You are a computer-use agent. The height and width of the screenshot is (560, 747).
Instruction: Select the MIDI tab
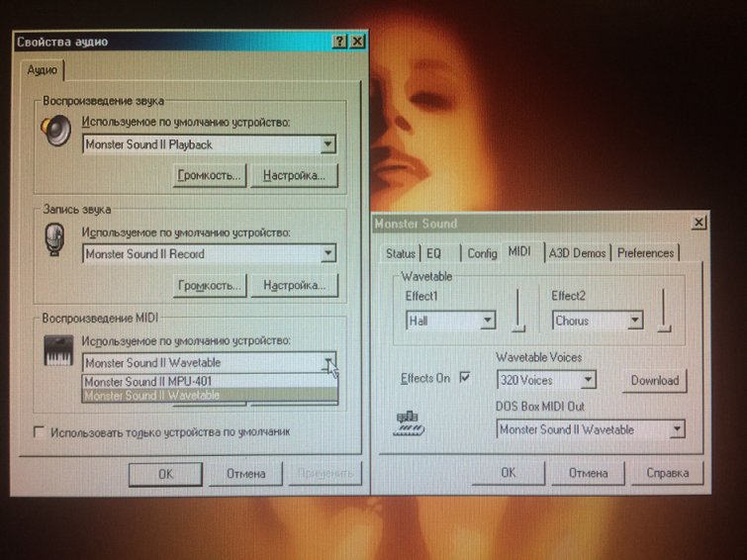[x=519, y=251]
